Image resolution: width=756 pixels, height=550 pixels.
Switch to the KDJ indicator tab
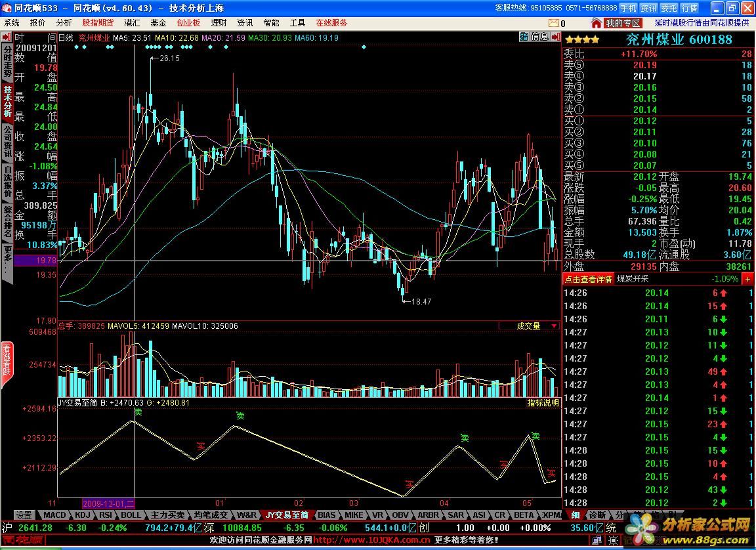(x=83, y=515)
